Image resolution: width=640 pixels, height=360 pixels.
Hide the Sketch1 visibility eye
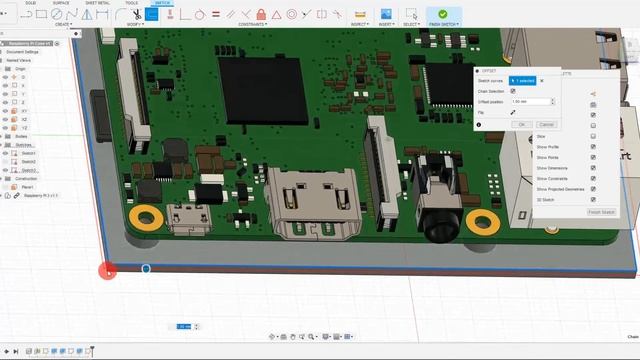point(5,153)
